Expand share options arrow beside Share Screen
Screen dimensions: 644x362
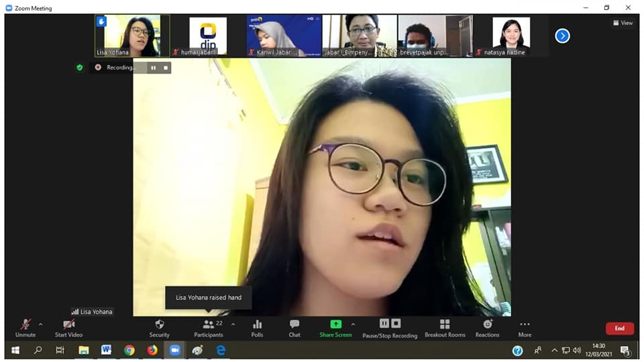coord(354,324)
